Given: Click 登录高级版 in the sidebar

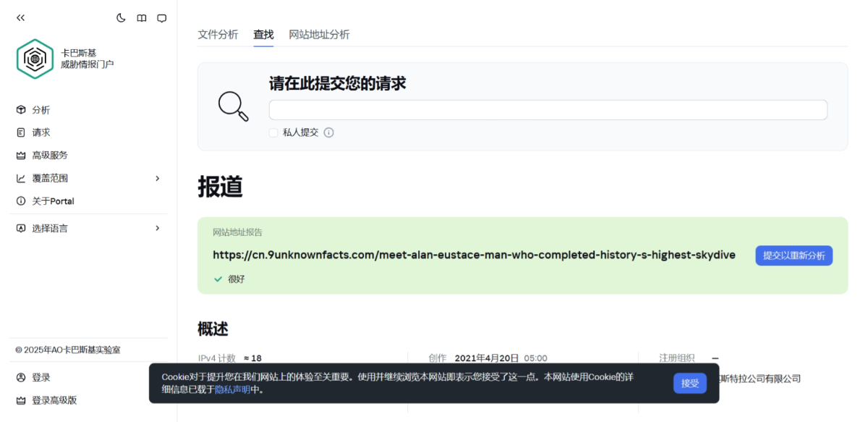Looking at the screenshot, I should point(54,400).
